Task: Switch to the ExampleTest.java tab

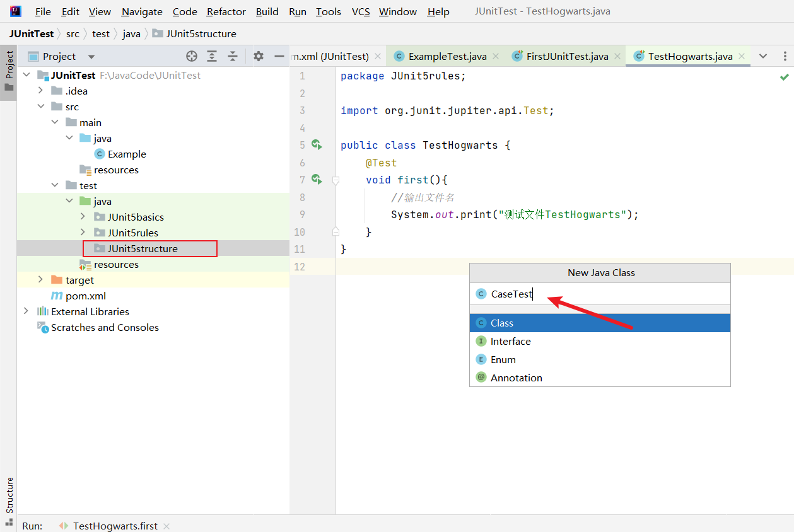Action: 447,56
